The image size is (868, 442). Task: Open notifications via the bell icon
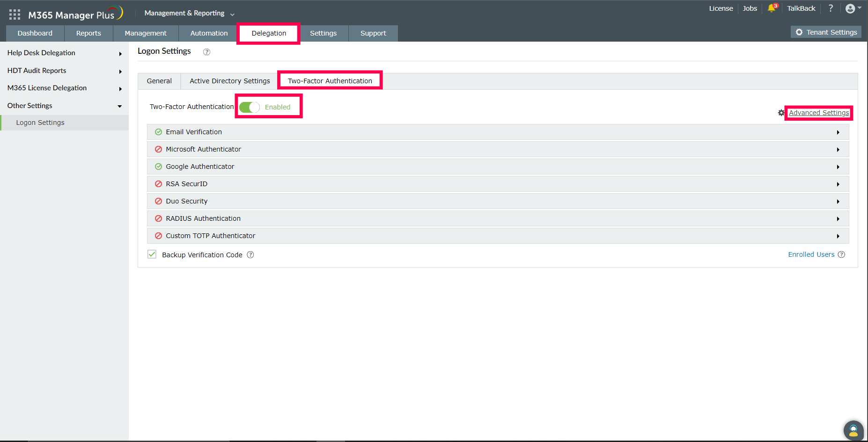point(771,8)
